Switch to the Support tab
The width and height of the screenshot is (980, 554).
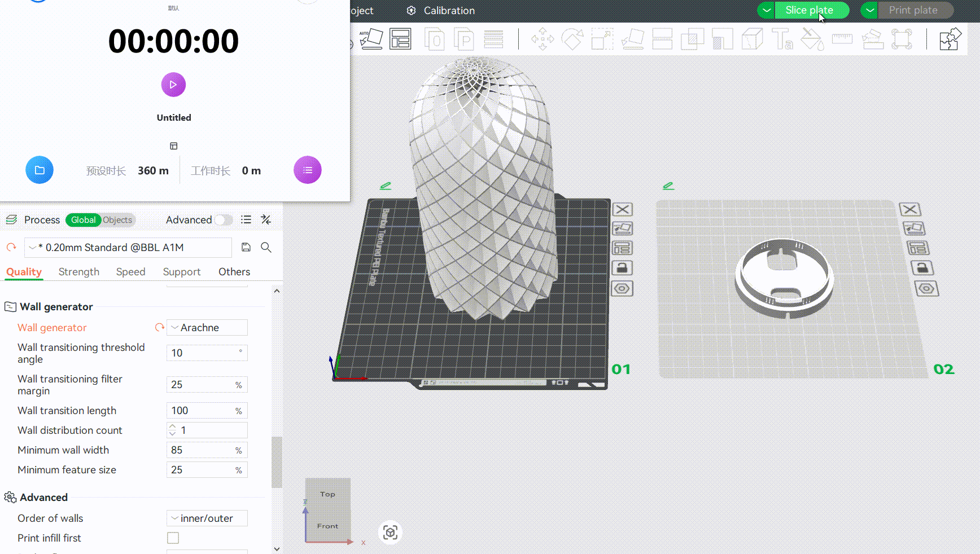(182, 272)
